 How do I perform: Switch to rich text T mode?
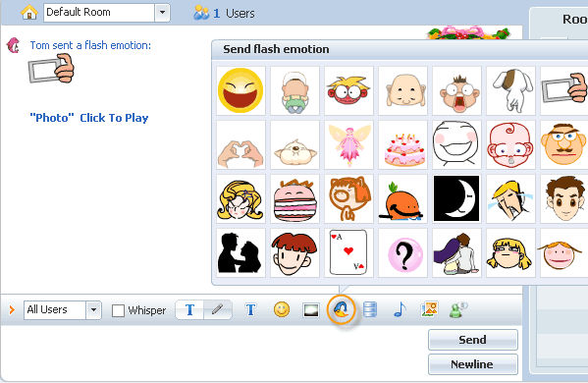[x=189, y=310]
